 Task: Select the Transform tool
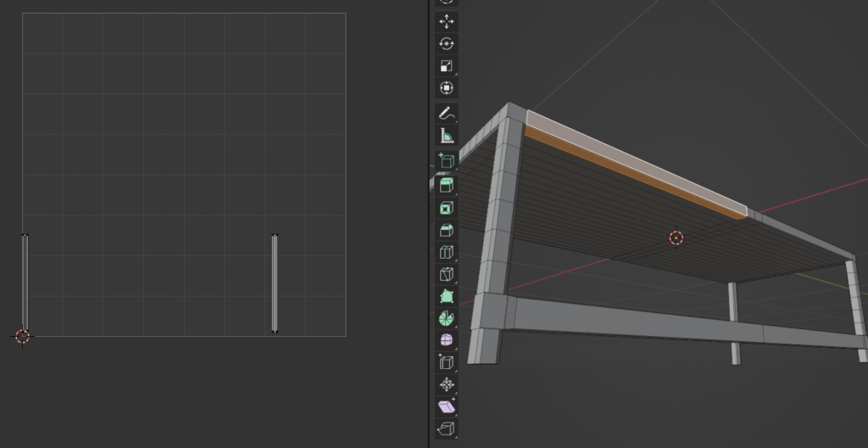(446, 88)
